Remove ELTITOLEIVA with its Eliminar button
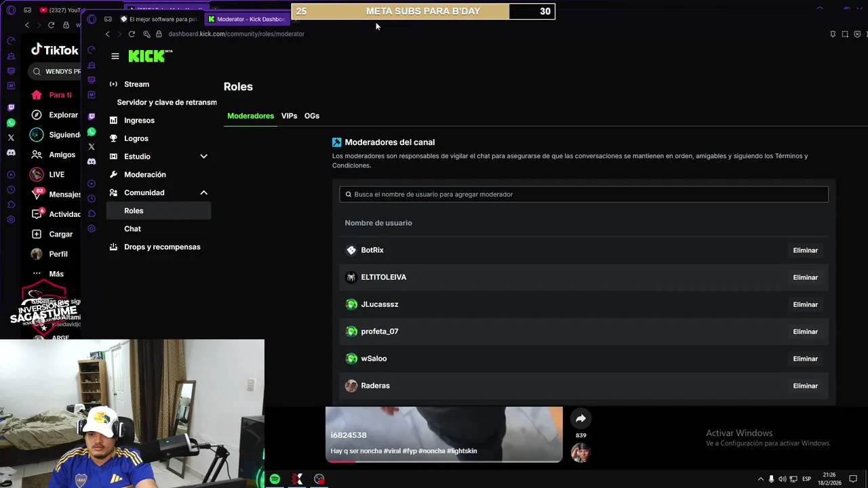This screenshot has height=488, width=868. click(806, 277)
